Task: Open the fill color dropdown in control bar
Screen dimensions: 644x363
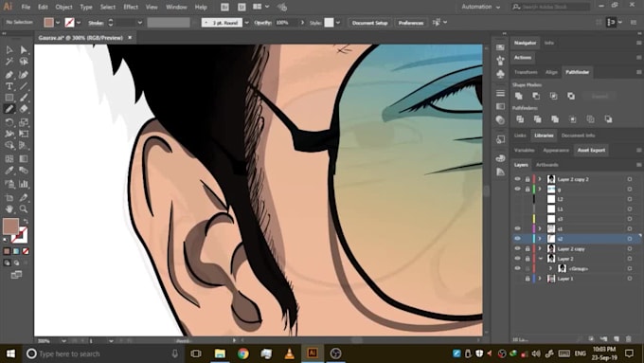Action: click(x=58, y=23)
